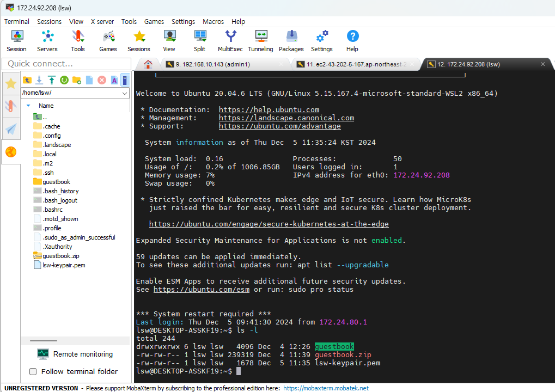
Task: Open the X server menu
Action: click(102, 22)
